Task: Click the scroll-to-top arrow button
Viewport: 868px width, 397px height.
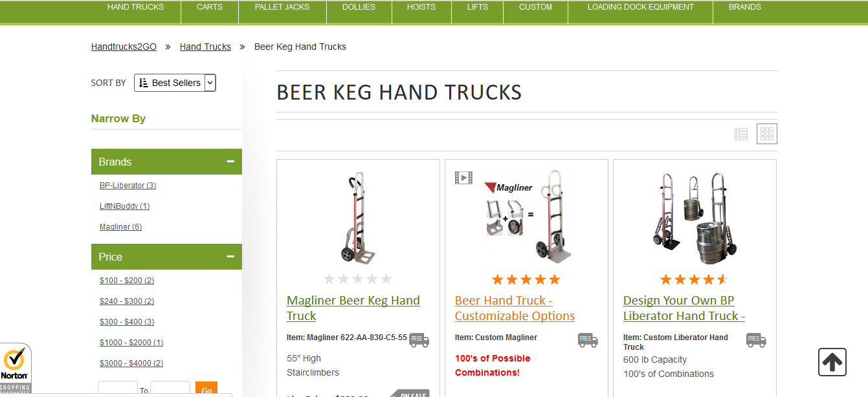Action: point(832,362)
